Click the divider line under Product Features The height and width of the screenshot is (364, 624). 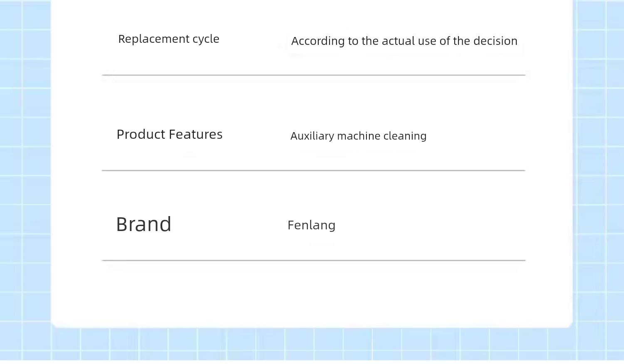tap(314, 170)
